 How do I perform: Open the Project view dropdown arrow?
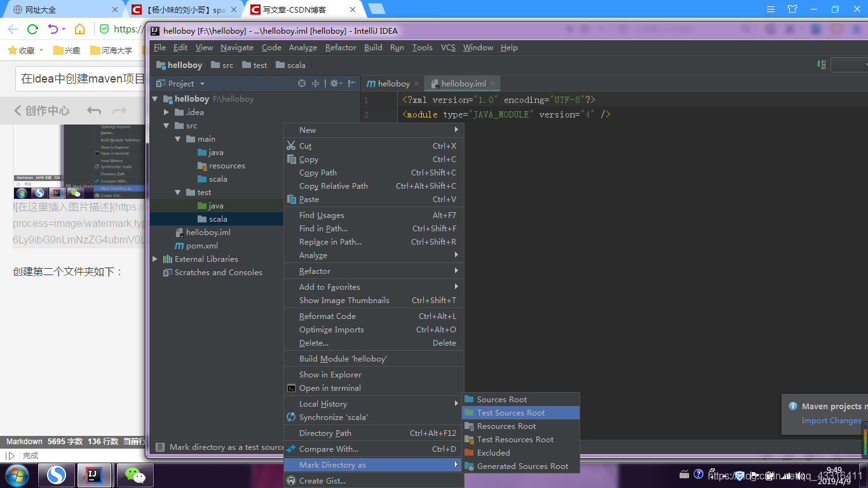click(x=203, y=84)
